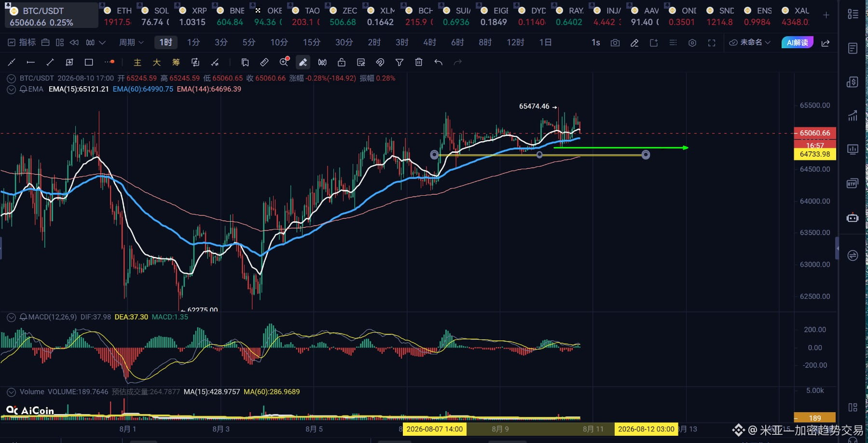Toggle the Volume indicator panel circle
Screen dimensions: 868x443
11,392
